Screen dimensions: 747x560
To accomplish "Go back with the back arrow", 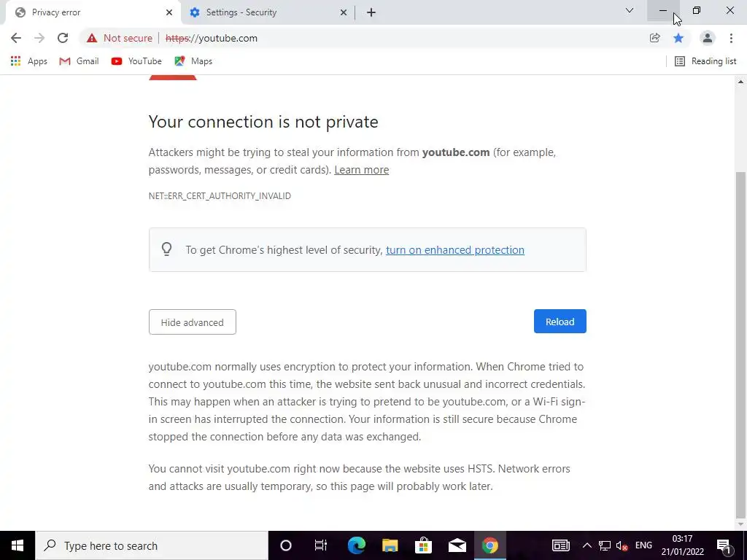I will coord(16,38).
